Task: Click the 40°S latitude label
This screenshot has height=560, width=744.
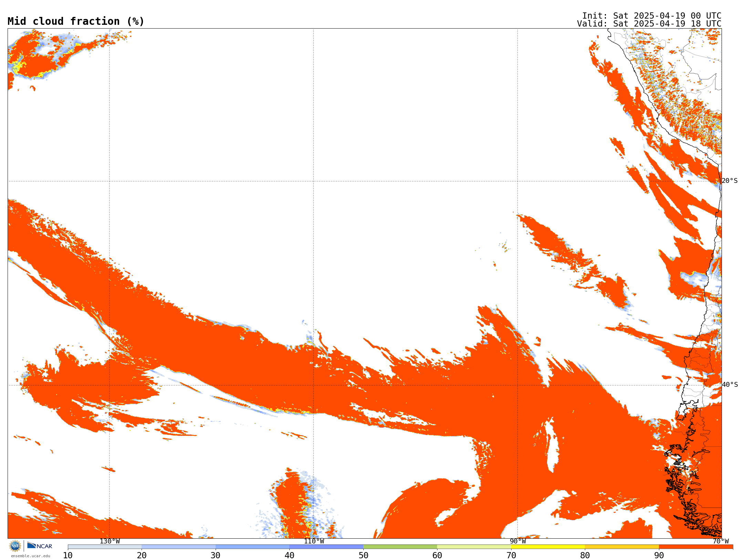Action: click(730, 385)
